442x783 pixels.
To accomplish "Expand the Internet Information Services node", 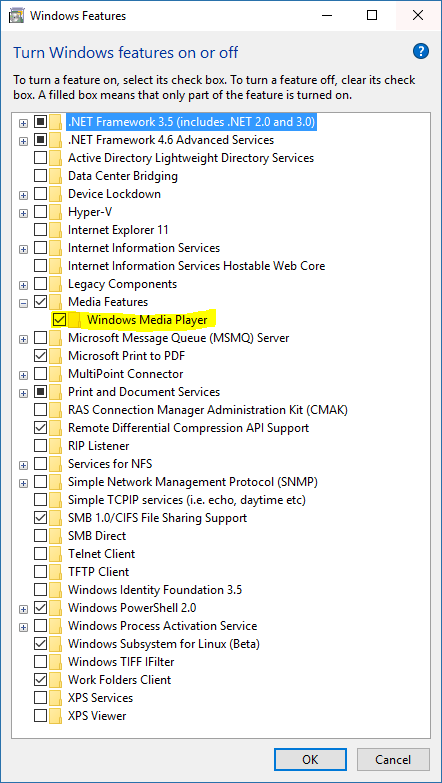I will click(23, 249).
